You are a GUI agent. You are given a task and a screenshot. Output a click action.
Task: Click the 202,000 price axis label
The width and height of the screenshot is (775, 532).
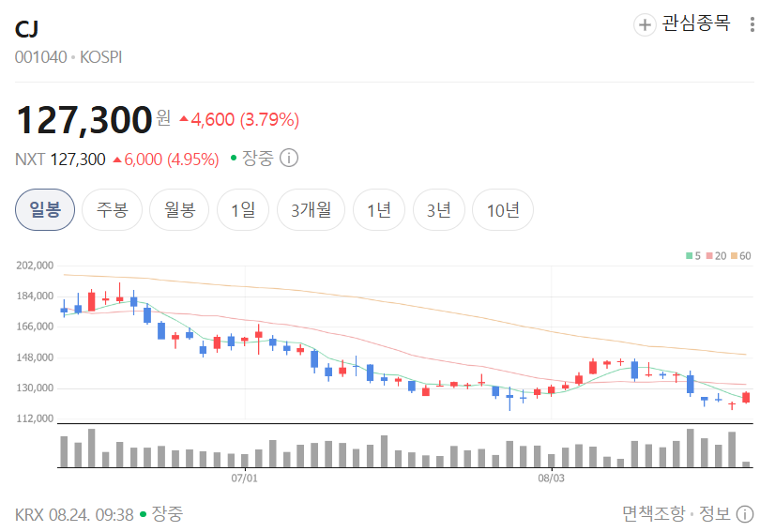pyautogui.click(x=35, y=266)
